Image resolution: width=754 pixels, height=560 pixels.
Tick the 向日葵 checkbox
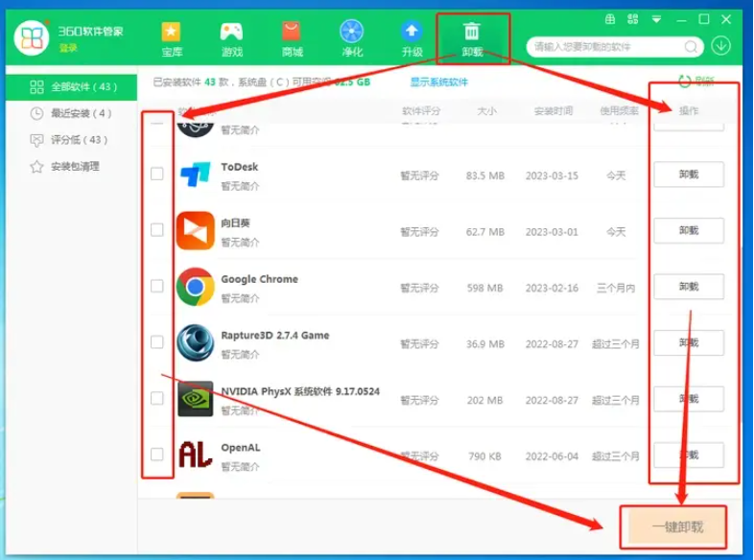point(156,230)
